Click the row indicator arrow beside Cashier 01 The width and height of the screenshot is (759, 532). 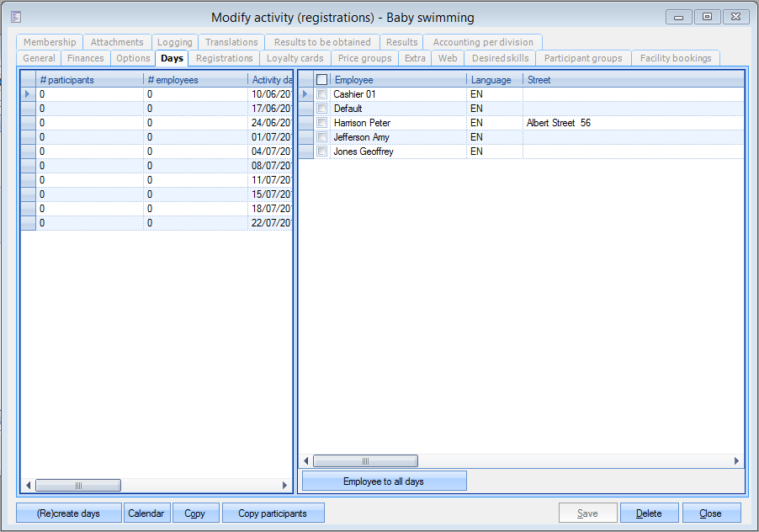click(x=306, y=94)
